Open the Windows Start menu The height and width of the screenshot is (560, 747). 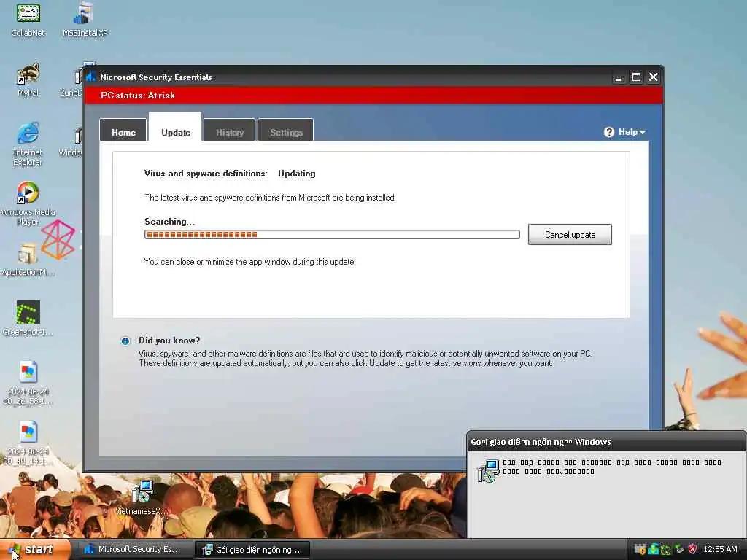(x=35, y=550)
